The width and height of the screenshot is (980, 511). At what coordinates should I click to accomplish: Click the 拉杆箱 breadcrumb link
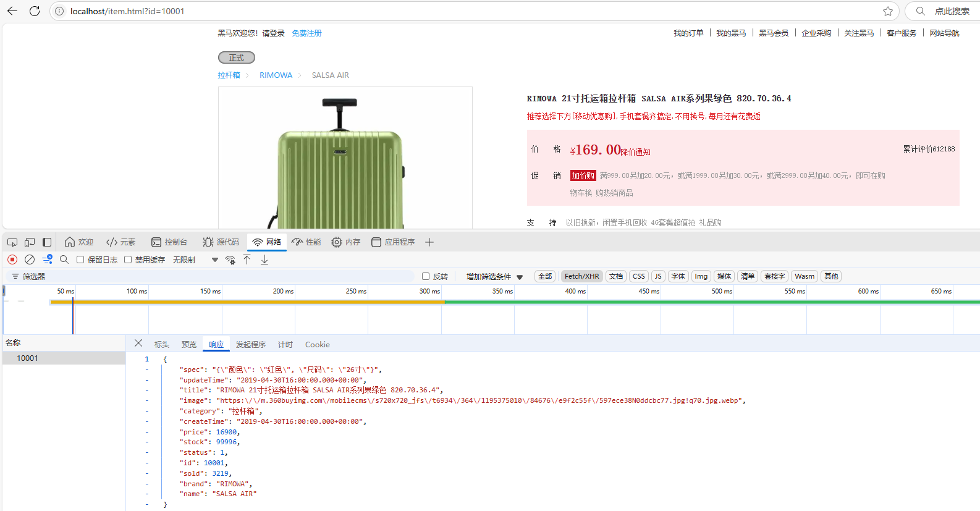point(229,75)
